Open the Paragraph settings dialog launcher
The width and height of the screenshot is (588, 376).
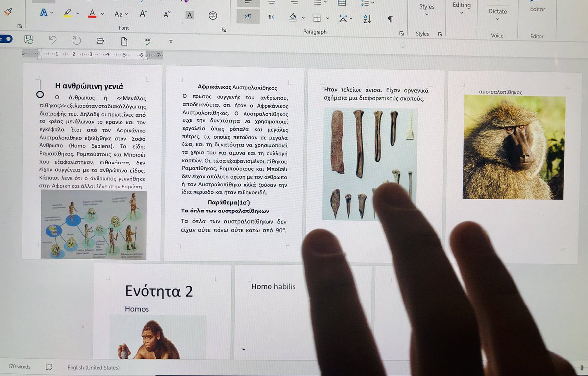click(402, 33)
